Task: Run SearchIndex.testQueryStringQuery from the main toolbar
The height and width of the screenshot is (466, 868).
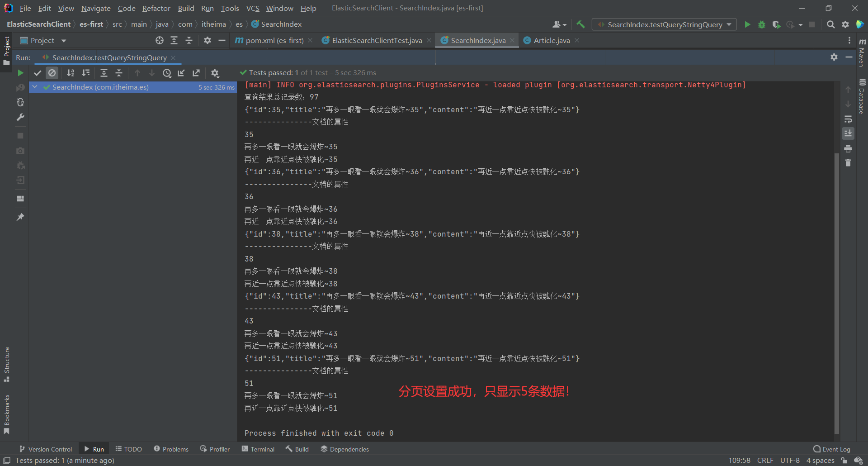Action: tap(747, 24)
